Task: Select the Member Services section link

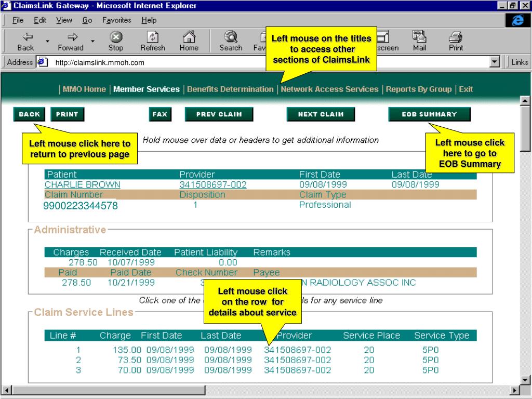Action: [x=146, y=89]
